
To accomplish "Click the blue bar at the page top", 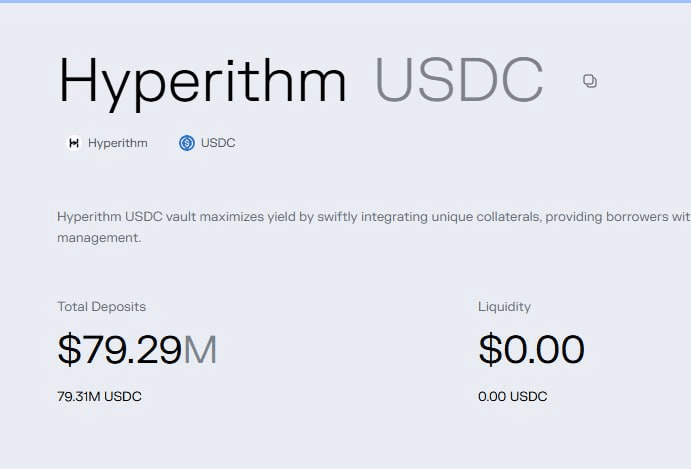I will [345, 1].
